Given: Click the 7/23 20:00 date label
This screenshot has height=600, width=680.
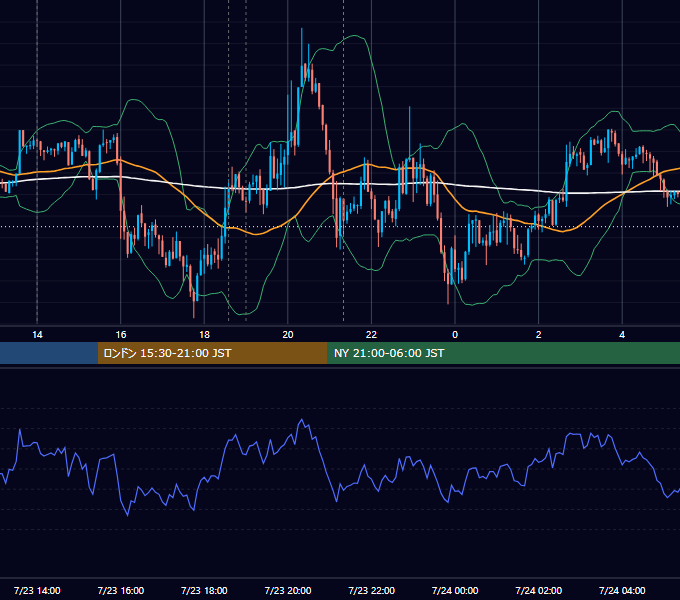Looking at the screenshot, I should click(288, 590).
